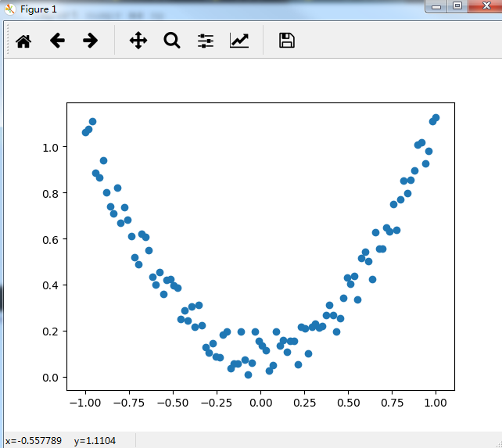Click the x-axis tick label -1.00

pyautogui.click(x=85, y=403)
